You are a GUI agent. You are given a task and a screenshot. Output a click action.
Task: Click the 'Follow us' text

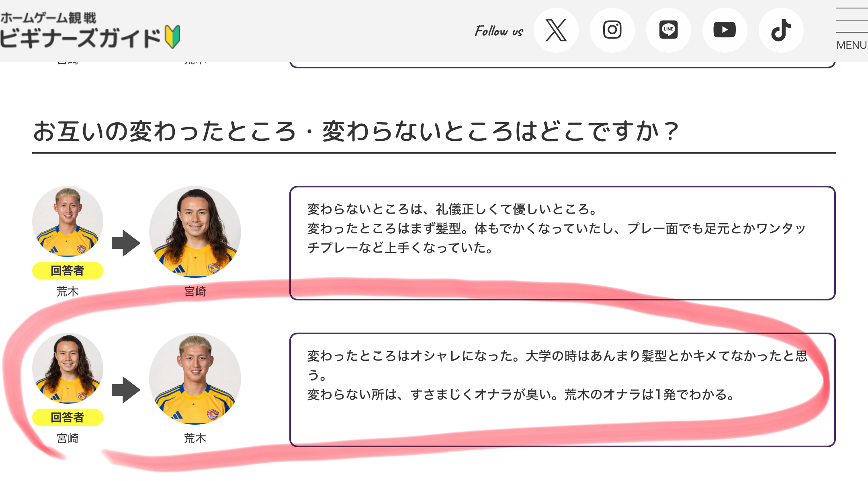(x=499, y=31)
